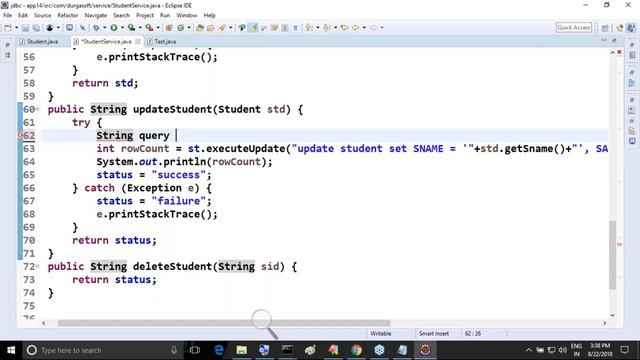640x360 pixels.
Task: Click the Smart Insert status entry
Action: click(433, 333)
